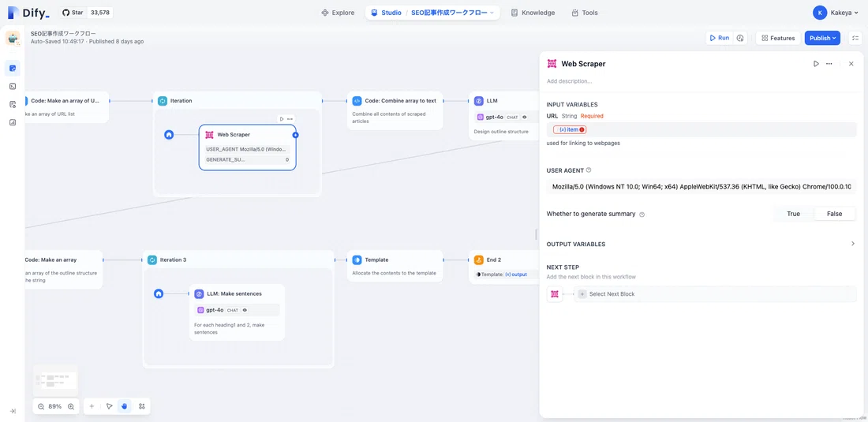This screenshot has height=422, width=868.
Task: Set generate summary to False
Action: (834, 214)
